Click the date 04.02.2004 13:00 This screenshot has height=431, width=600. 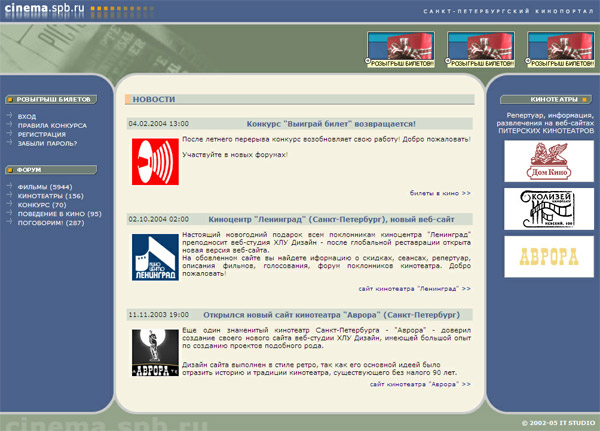(159, 124)
